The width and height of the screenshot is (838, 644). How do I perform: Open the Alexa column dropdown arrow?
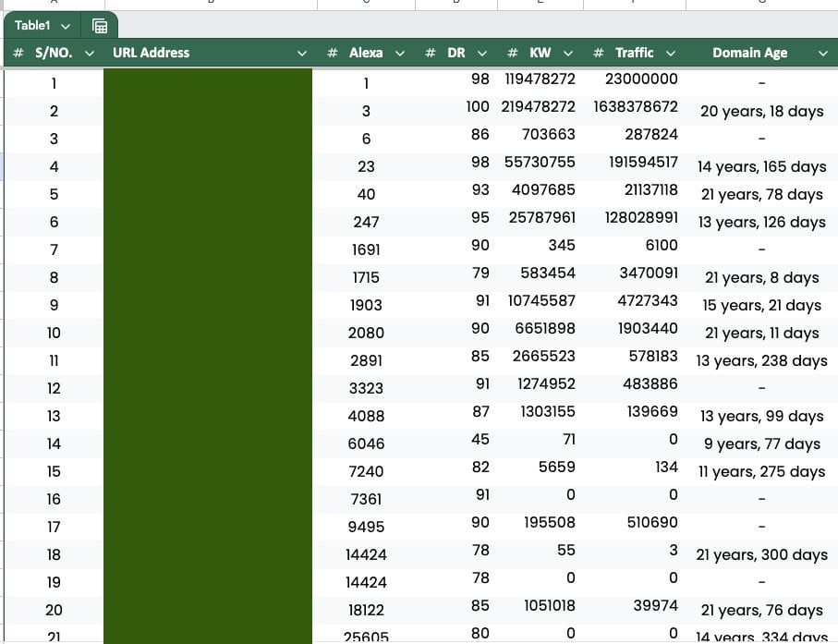[399, 53]
